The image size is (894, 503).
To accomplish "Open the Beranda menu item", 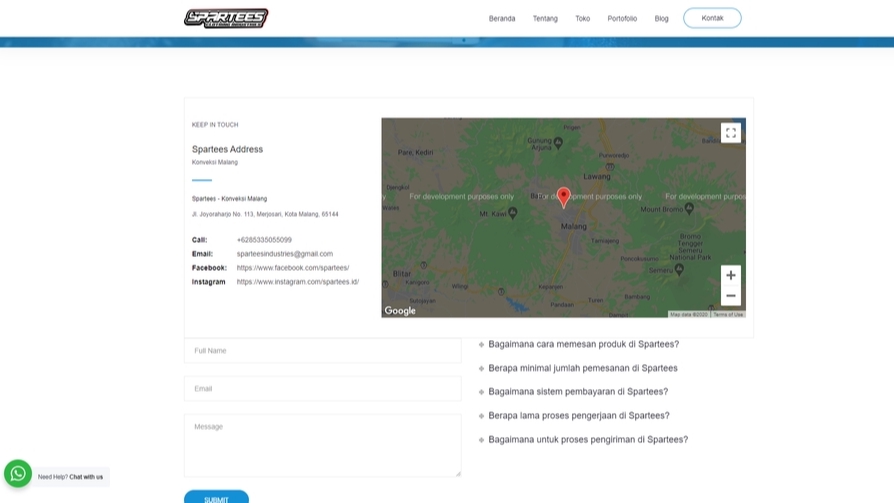I will click(502, 18).
